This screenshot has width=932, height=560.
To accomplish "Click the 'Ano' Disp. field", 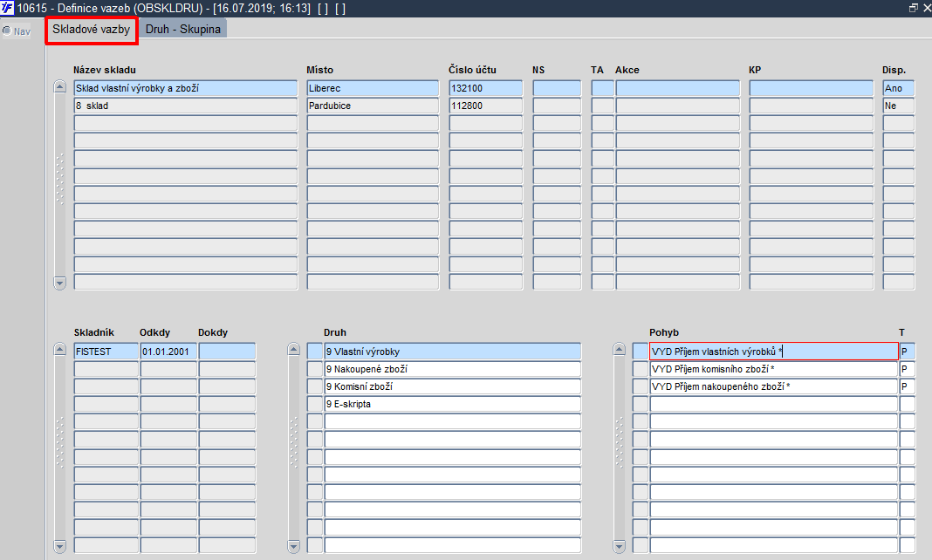I will [x=898, y=88].
